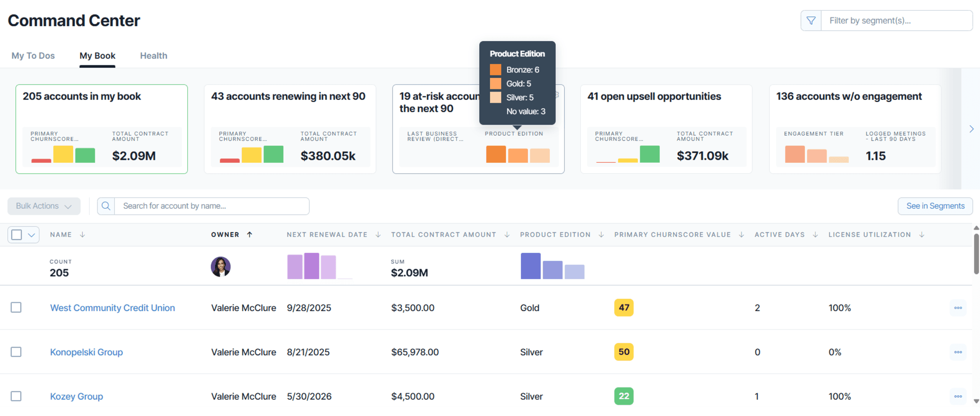Click the ascending sort indicator on Owner column
Image resolution: width=980 pixels, height=416 pixels.
pos(250,235)
